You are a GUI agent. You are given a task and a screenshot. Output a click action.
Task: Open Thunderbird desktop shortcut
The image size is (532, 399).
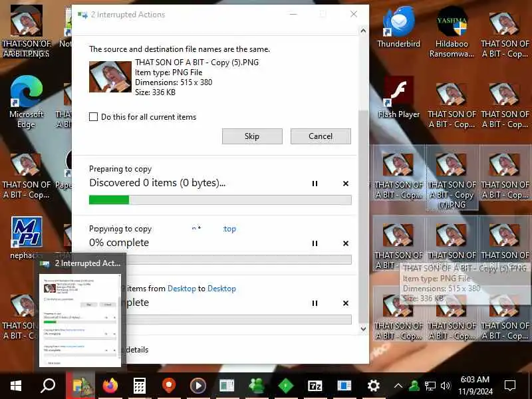click(398, 27)
